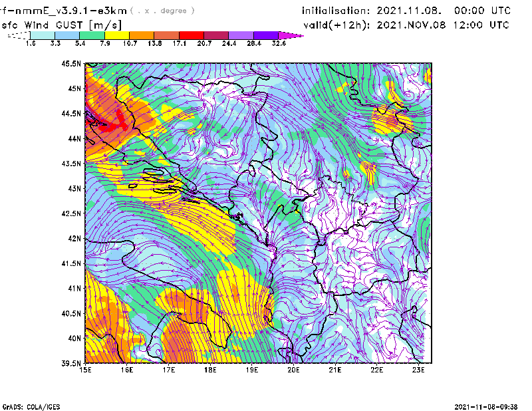
Task: Click the 40.5N latitude label
Action: pos(71,313)
